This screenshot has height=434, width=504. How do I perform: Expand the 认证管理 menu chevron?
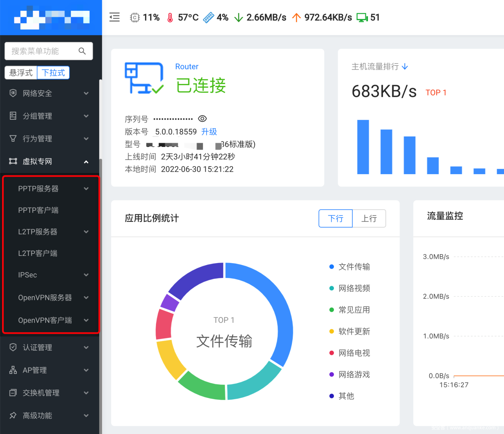point(86,347)
